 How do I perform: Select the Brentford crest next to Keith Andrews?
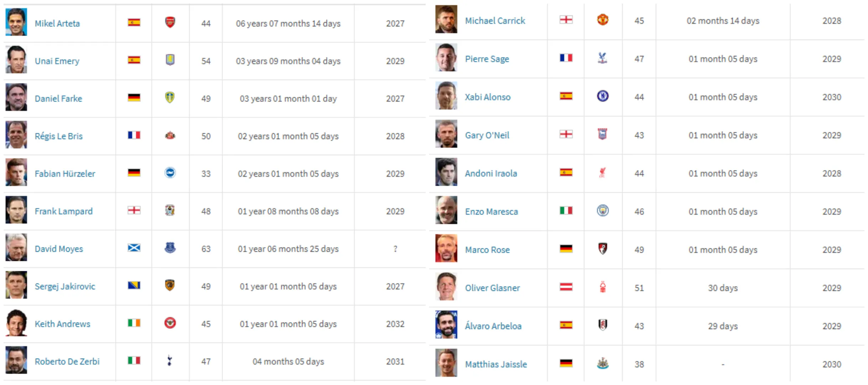pyautogui.click(x=170, y=323)
